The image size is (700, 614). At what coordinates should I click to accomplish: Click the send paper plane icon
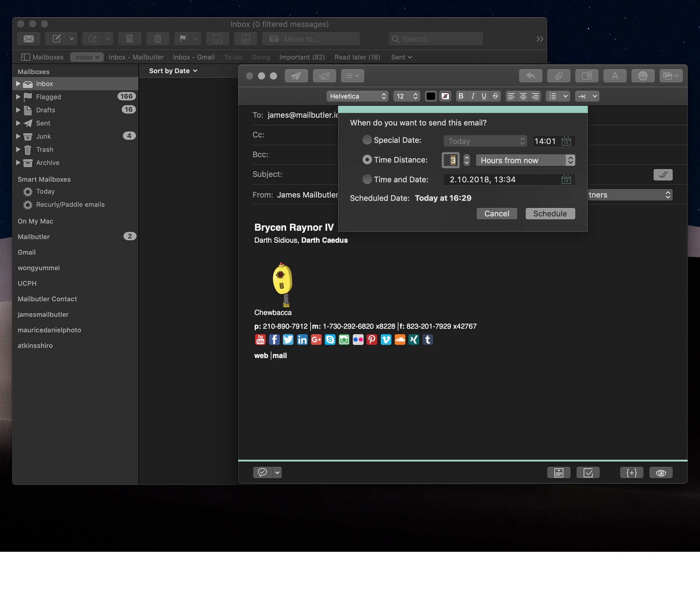pos(296,76)
